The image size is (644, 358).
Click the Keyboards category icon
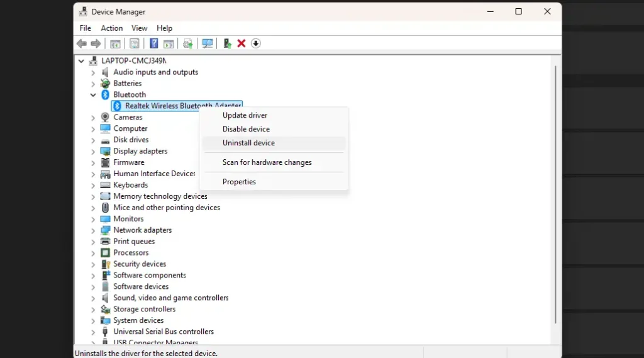[x=105, y=185]
